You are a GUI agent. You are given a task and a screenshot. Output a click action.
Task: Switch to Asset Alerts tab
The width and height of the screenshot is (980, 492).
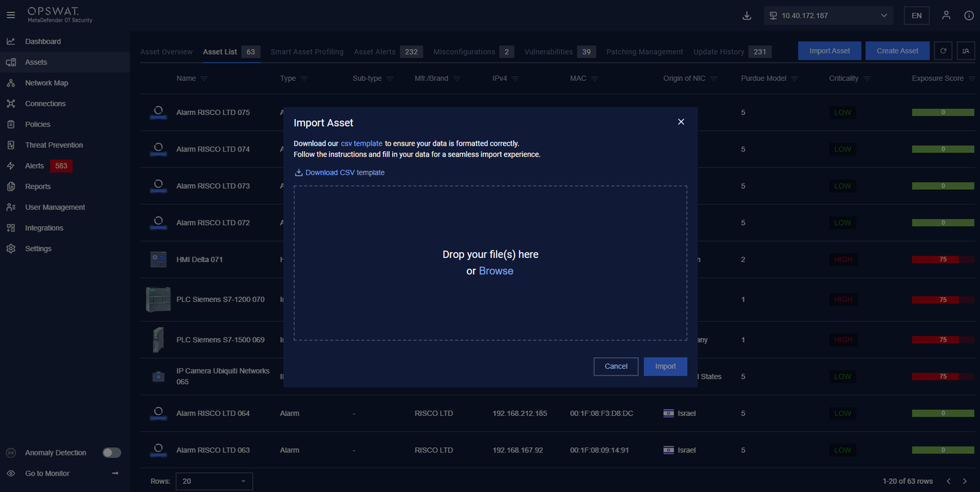click(388, 52)
